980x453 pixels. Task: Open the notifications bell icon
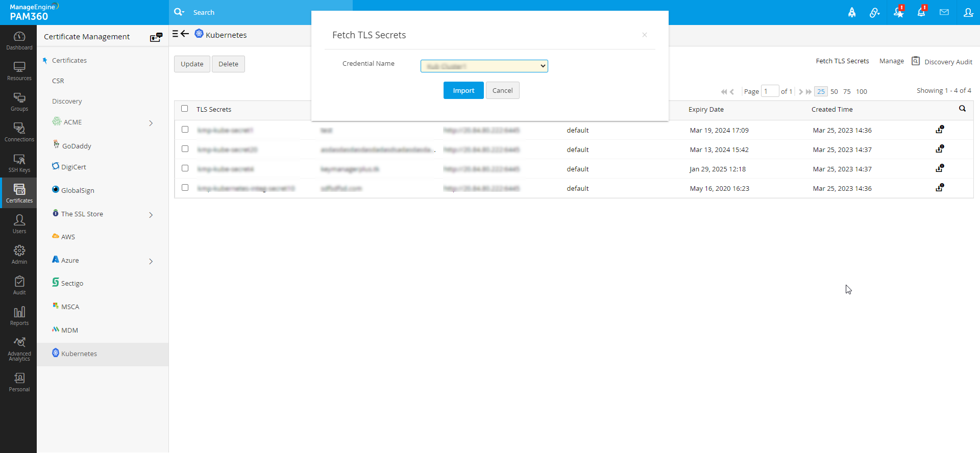point(921,12)
